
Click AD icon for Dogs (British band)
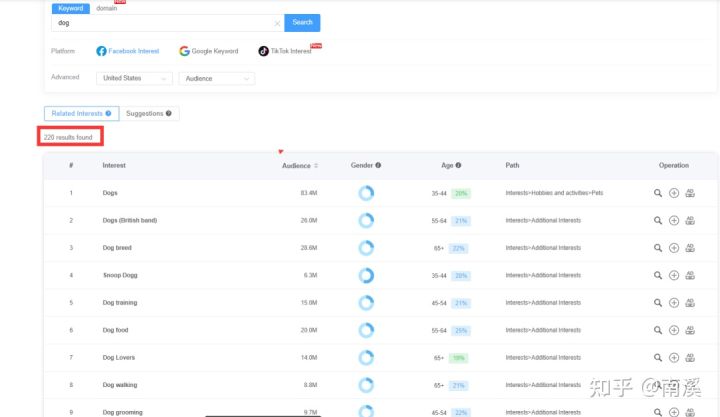point(690,221)
